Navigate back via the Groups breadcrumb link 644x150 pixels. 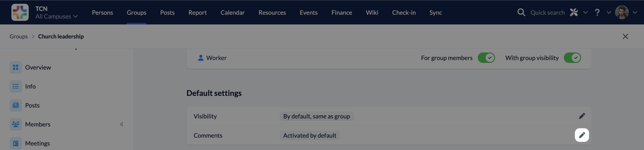[19, 36]
